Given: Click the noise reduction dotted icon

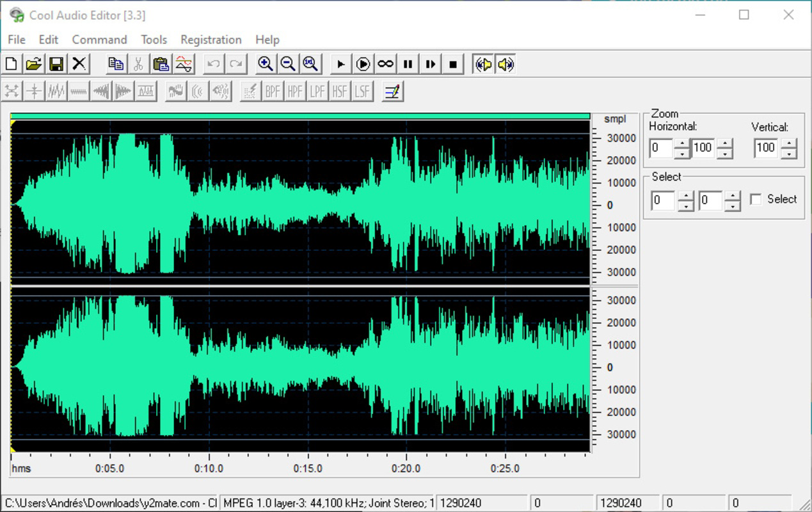Looking at the screenshot, I should click(251, 92).
